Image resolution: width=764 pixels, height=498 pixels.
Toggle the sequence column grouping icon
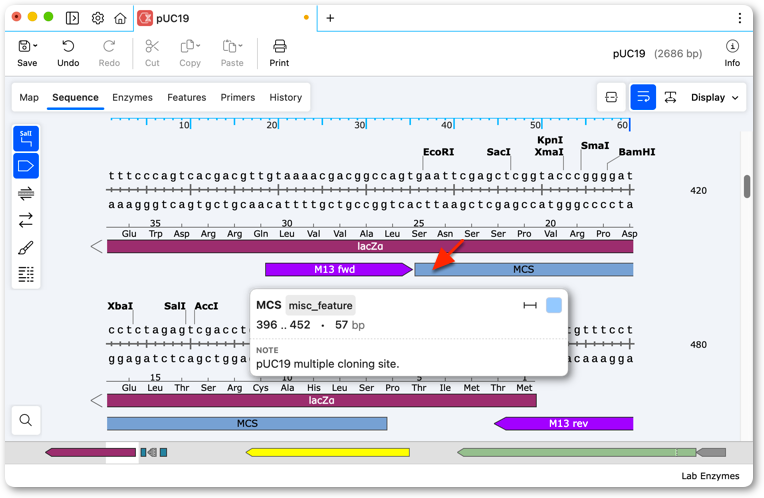point(26,274)
